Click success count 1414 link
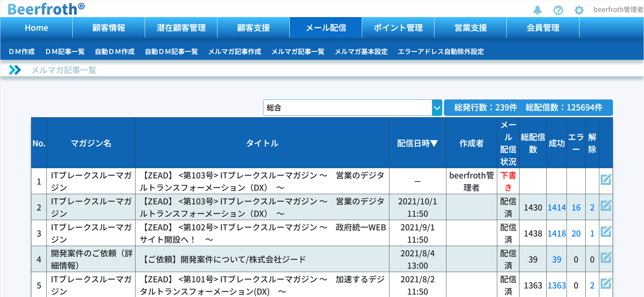Image resolution: width=644 pixels, height=297 pixels. pyautogui.click(x=556, y=207)
